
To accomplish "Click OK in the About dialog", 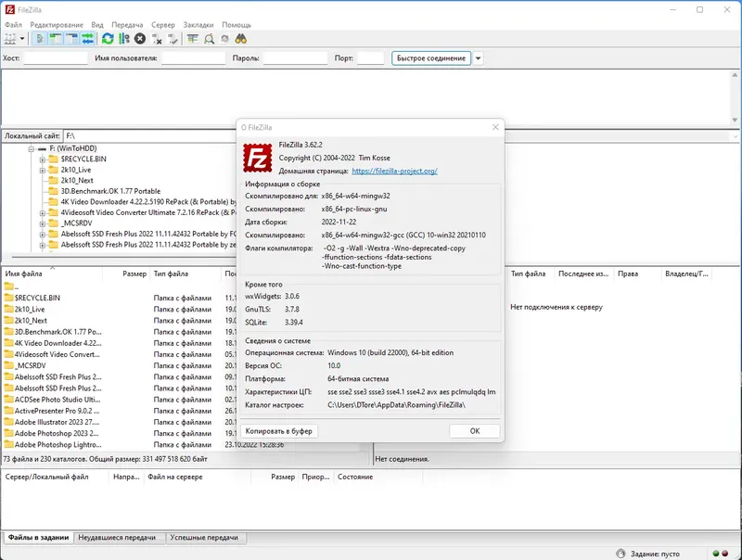I will (x=475, y=431).
